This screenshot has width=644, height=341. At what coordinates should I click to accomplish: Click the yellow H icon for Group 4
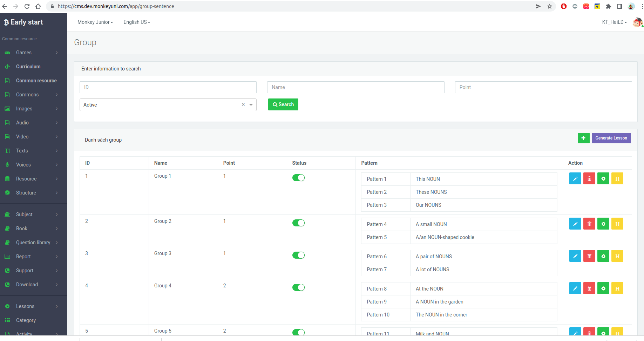pyautogui.click(x=617, y=288)
